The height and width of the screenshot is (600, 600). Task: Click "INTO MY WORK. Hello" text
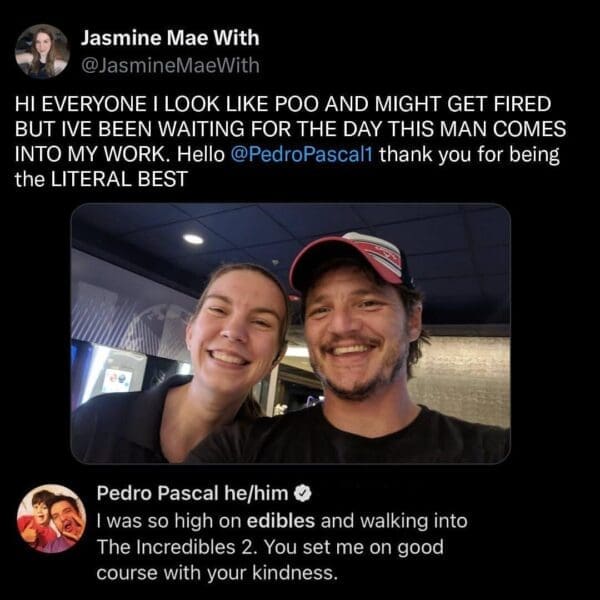point(120,154)
